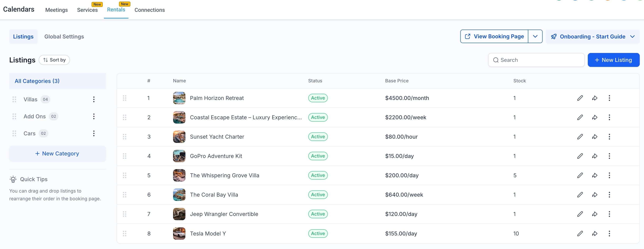Open the Services tab

click(x=87, y=10)
